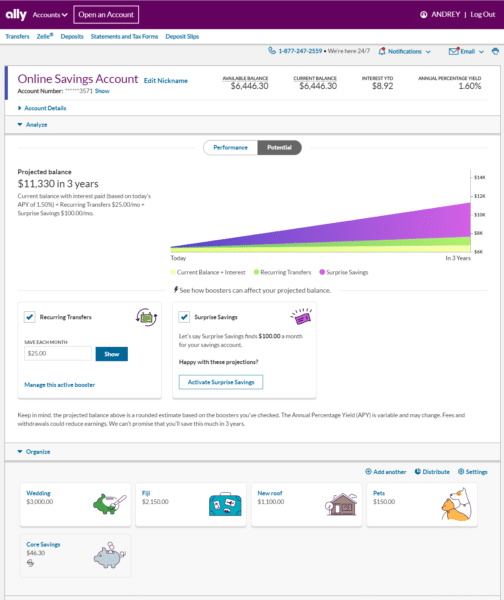Click the Distribute link text
The image size is (504, 600).
pyautogui.click(x=436, y=472)
